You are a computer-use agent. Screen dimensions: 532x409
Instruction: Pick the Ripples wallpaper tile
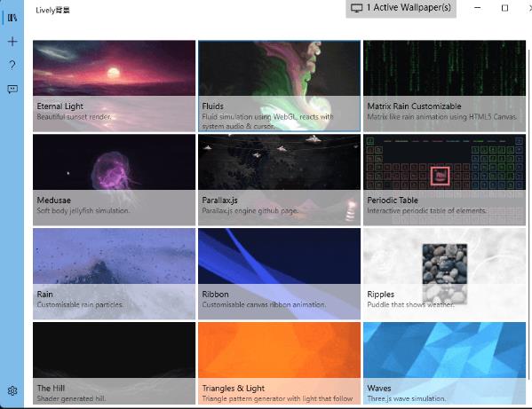(444, 274)
